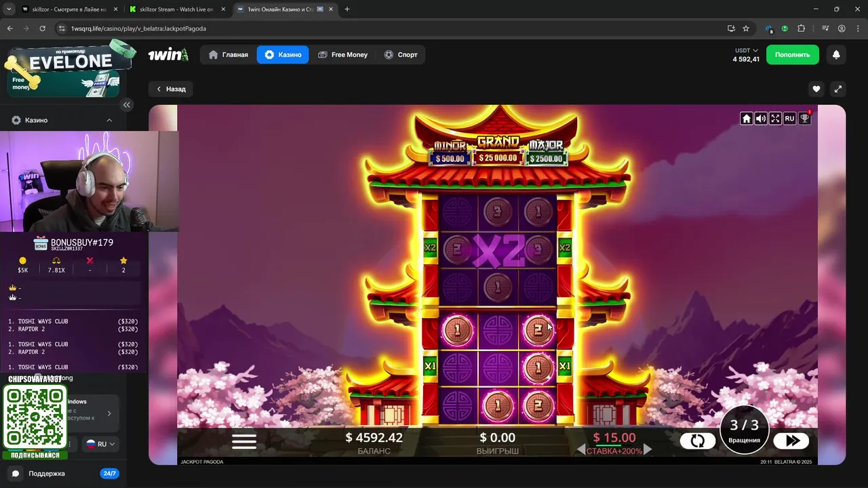Select the Казино nav tab
868x488 pixels.
click(x=283, y=55)
